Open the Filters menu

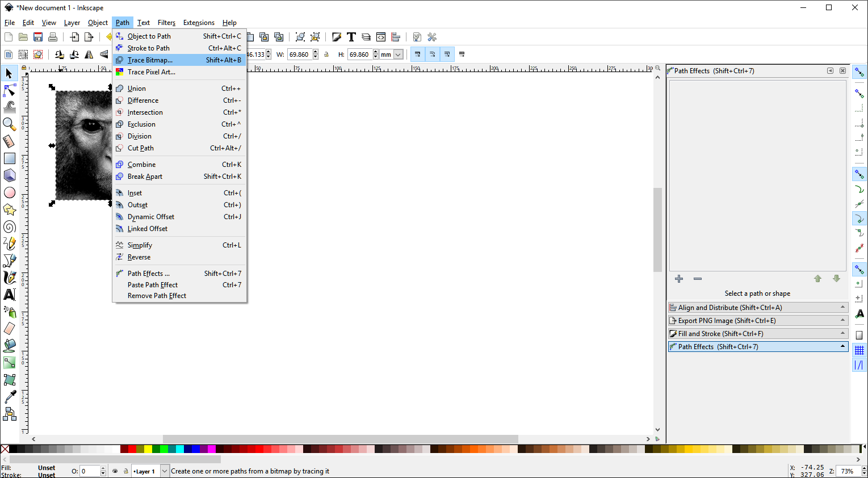(166, 23)
